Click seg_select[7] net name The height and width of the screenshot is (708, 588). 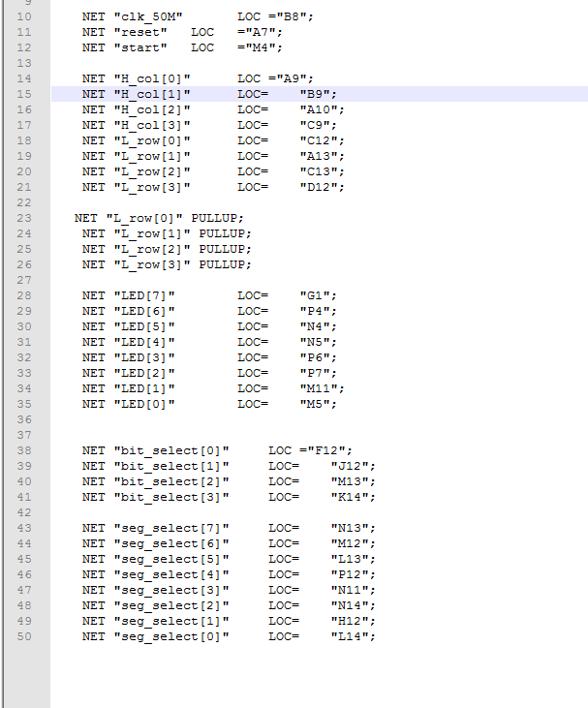171,528
